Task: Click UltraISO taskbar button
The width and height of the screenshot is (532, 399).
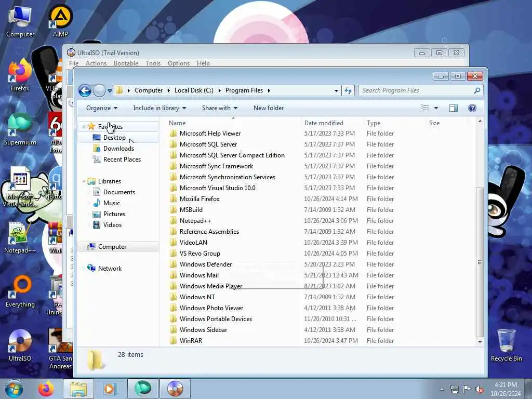Action: (175, 389)
